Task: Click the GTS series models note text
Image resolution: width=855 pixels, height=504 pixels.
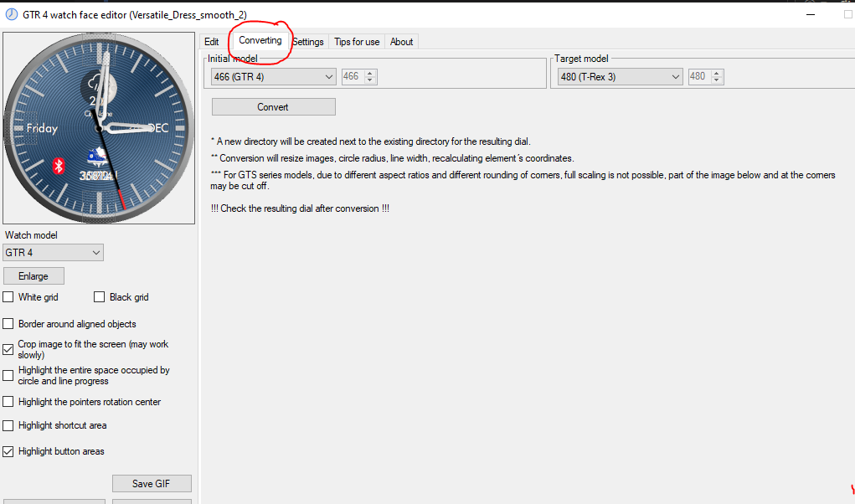Action: [523, 180]
